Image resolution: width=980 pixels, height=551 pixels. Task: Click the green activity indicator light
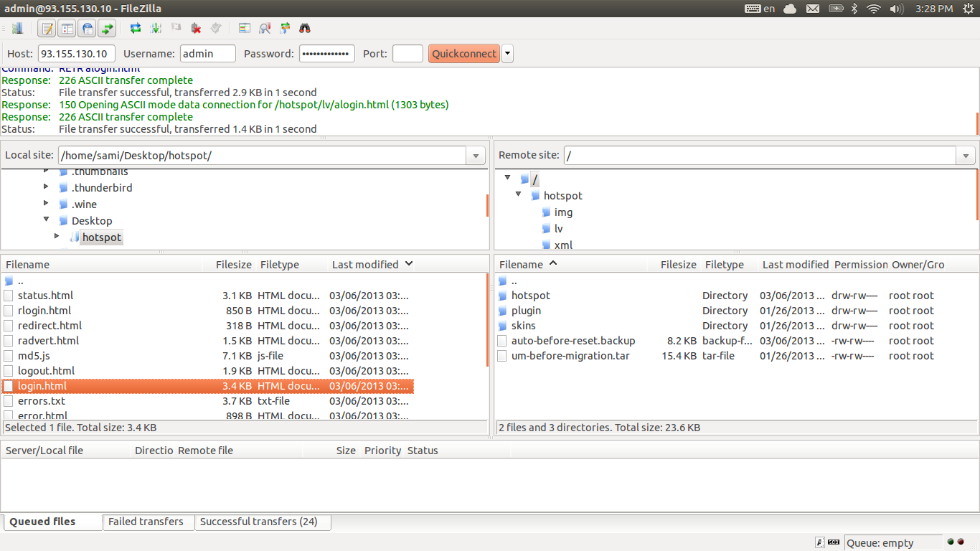tap(951, 542)
